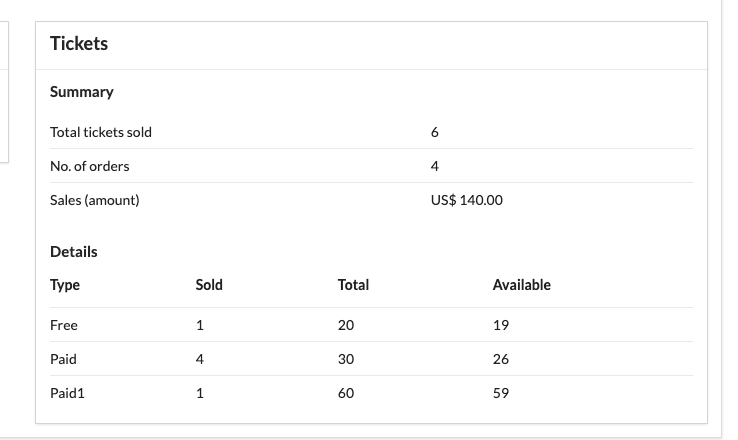The height and width of the screenshot is (440, 738).
Task: Click the Type column header
Action: [65, 285]
